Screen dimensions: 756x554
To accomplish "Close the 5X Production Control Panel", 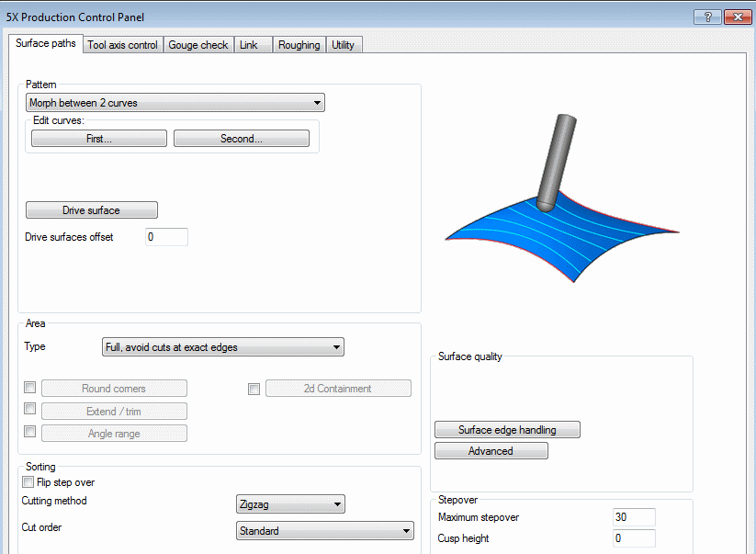I will click(x=736, y=17).
